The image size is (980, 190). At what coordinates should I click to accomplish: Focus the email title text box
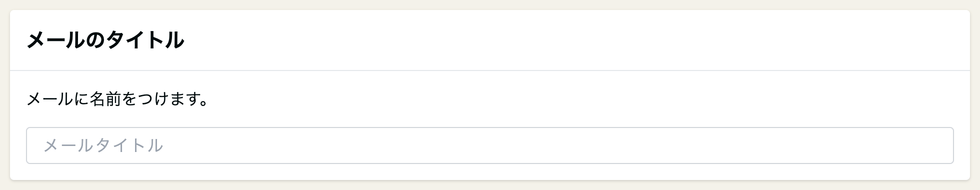[x=489, y=145]
